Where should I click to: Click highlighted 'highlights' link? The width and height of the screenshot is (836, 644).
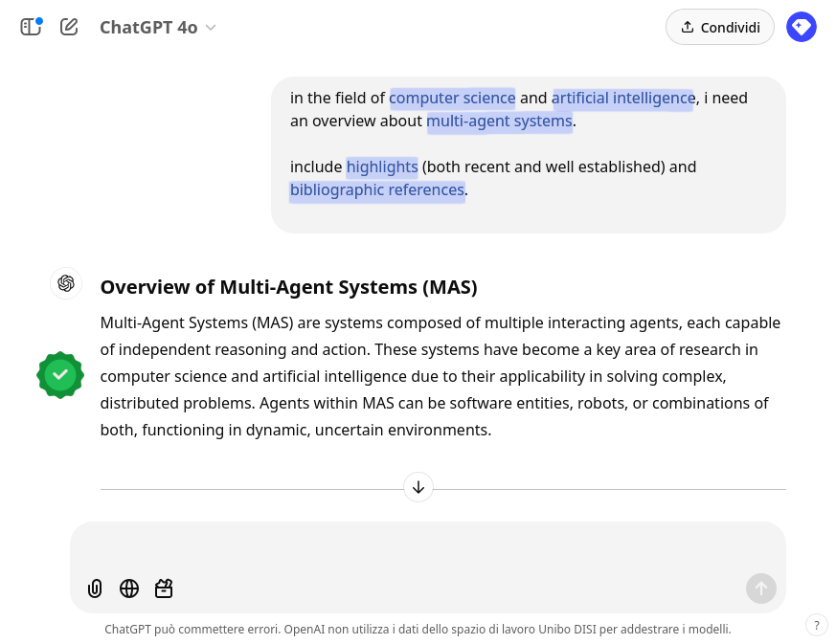tap(382, 167)
